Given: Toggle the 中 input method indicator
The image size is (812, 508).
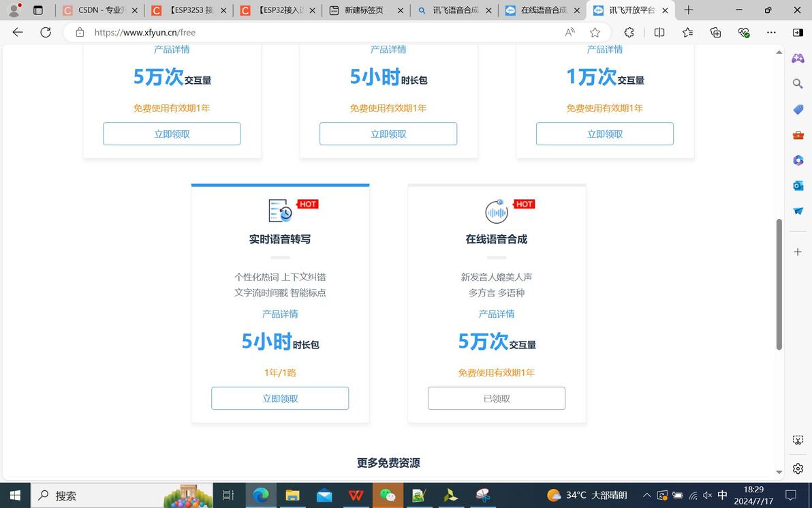Looking at the screenshot, I should coord(722,495).
